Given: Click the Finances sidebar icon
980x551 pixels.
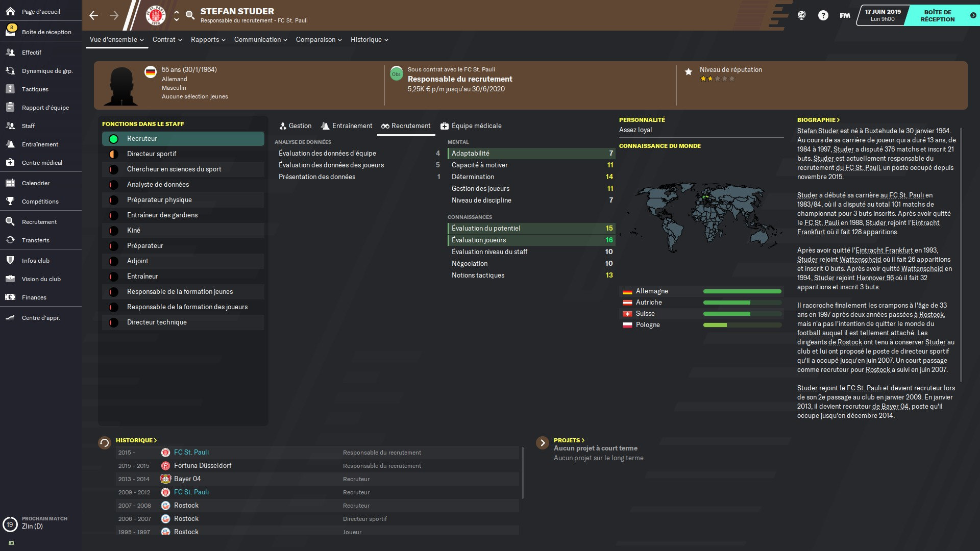Looking at the screenshot, I should pos(10,297).
